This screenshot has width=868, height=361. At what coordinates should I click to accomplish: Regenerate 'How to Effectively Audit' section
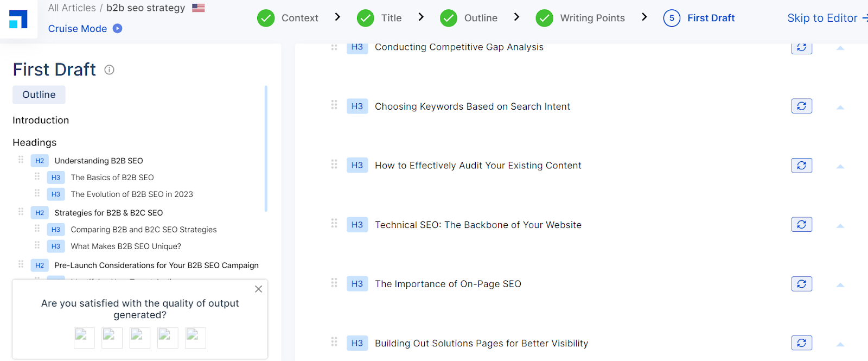pos(801,165)
